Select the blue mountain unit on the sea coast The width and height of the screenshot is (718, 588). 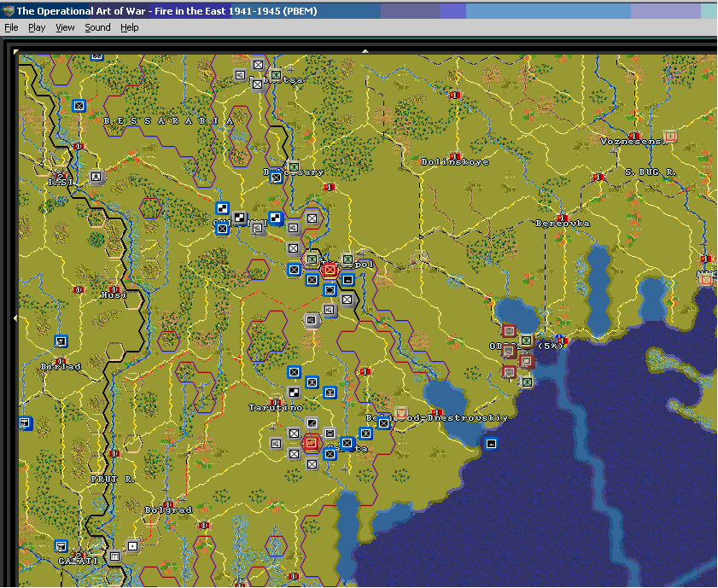click(x=492, y=444)
